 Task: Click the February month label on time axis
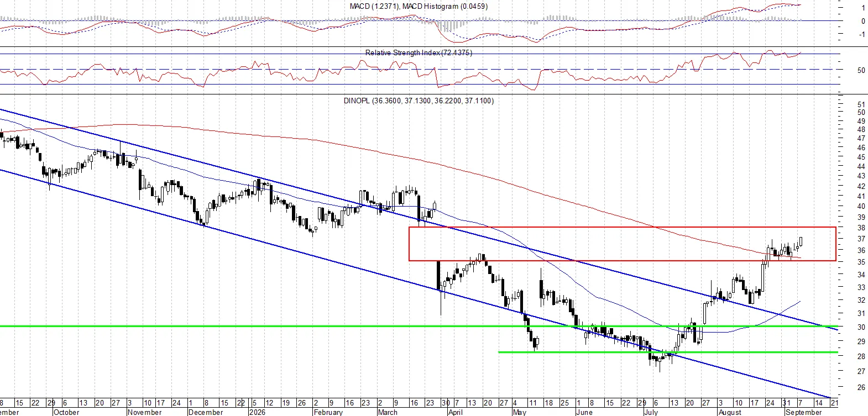328,412
